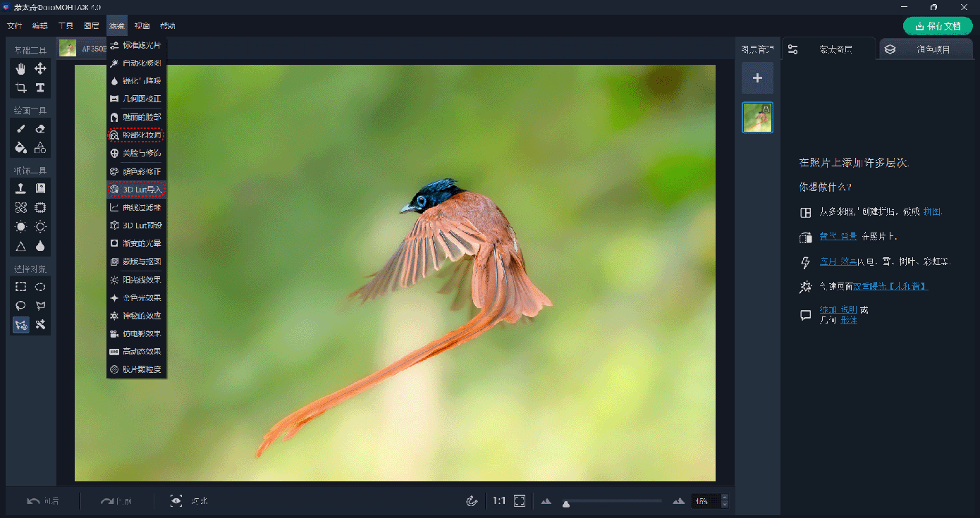Select the Eraser tool
980x518 pixels.
(x=41, y=128)
